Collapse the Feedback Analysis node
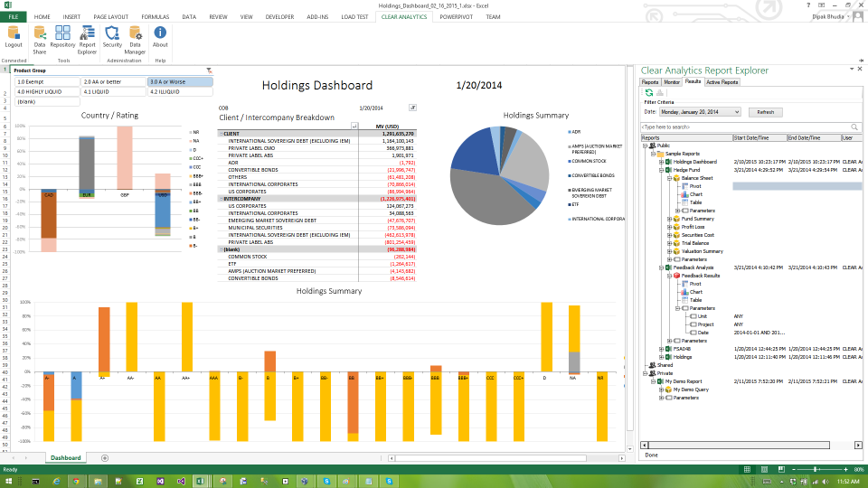868x488 pixels. pyautogui.click(x=661, y=267)
